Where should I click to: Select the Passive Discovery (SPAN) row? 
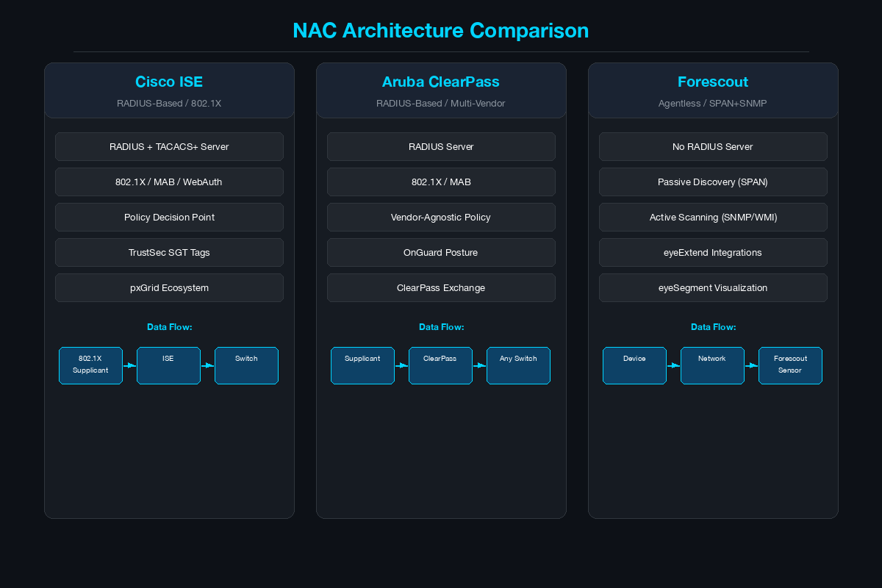713,182
